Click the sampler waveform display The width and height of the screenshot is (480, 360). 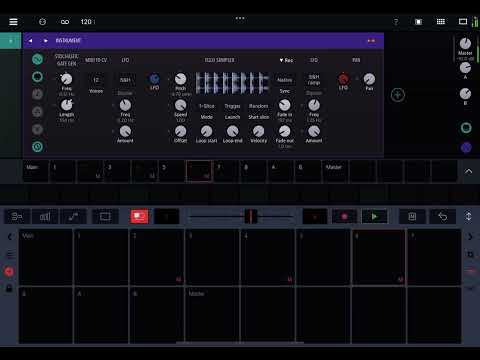pyautogui.click(x=232, y=82)
